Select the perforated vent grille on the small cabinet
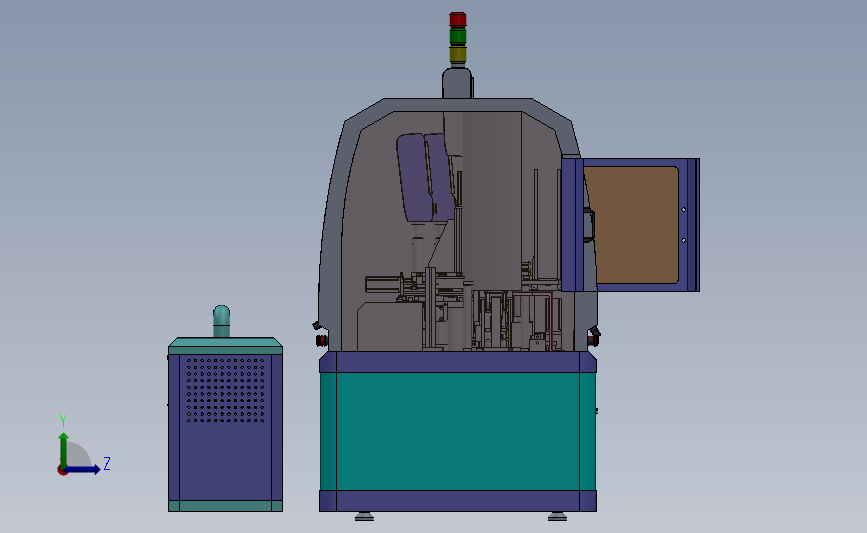Viewport: 867px width, 533px height. pyautogui.click(x=226, y=390)
